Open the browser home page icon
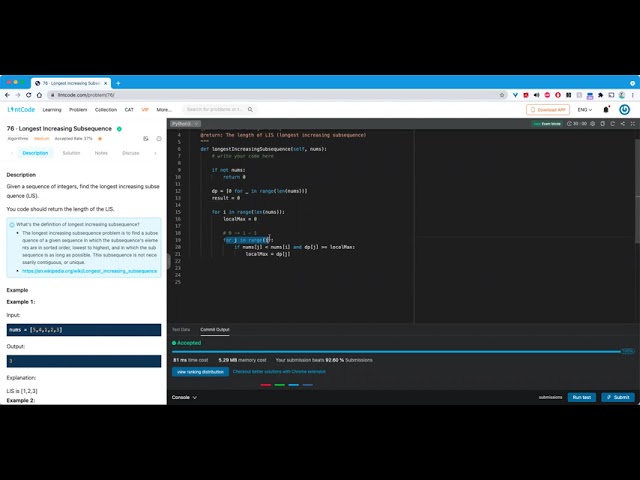The width and height of the screenshot is (640, 480). [x=39, y=95]
